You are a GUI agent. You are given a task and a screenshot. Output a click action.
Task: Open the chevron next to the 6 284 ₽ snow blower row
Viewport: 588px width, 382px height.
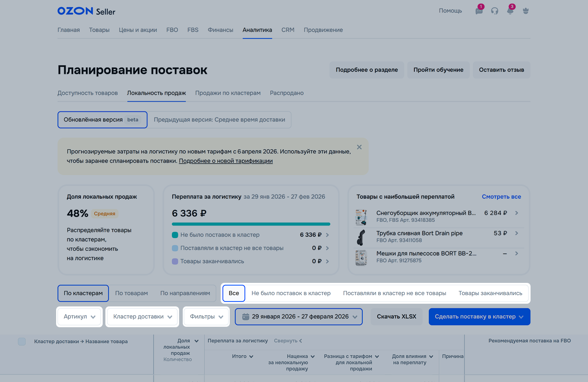click(x=517, y=213)
